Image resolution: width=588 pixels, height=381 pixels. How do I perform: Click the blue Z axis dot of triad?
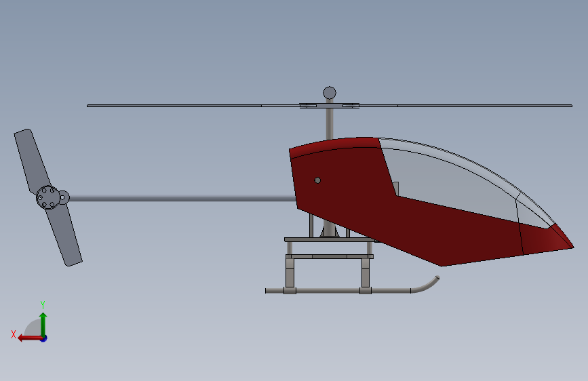(43, 338)
